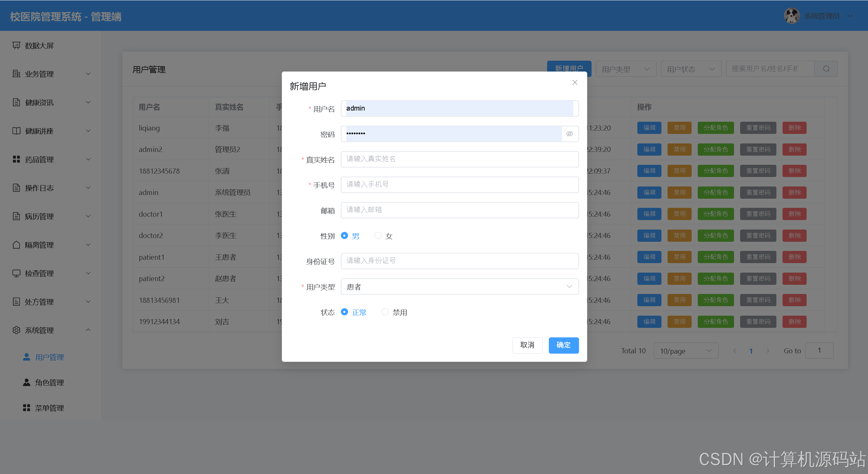Click the 角色管理 person icon
The width and height of the screenshot is (868, 474).
click(26, 382)
